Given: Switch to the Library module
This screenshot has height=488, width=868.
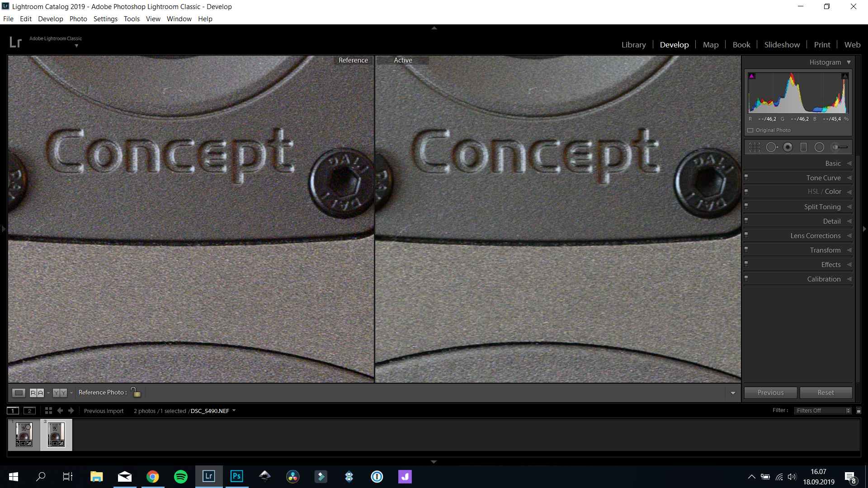Looking at the screenshot, I should tap(633, 45).
